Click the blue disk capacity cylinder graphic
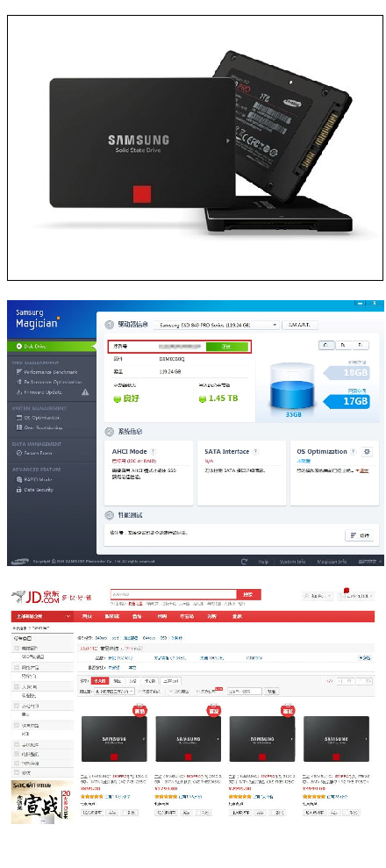This screenshot has height=868, width=386. (293, 386)
